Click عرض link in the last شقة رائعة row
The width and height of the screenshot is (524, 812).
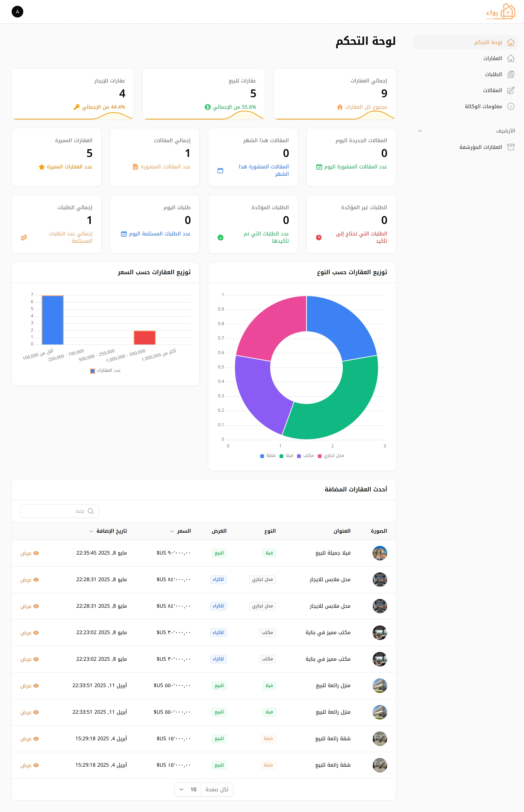point(29,765)
